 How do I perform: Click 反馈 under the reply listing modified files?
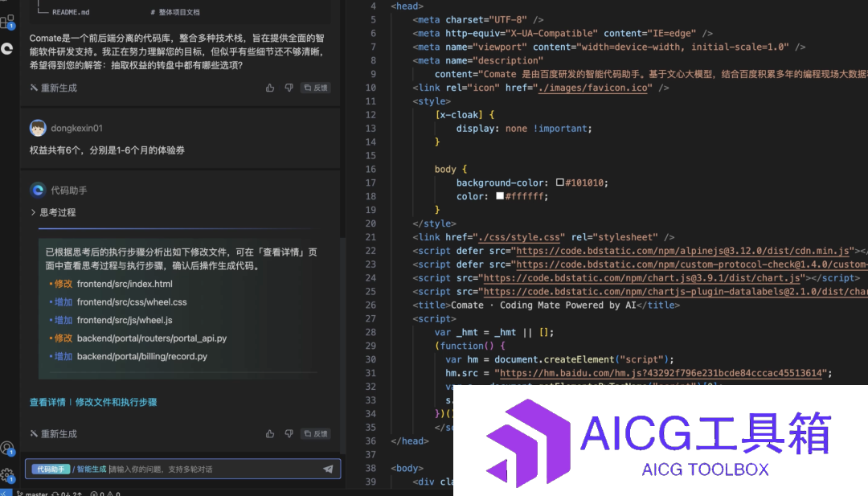pos(316,433)
